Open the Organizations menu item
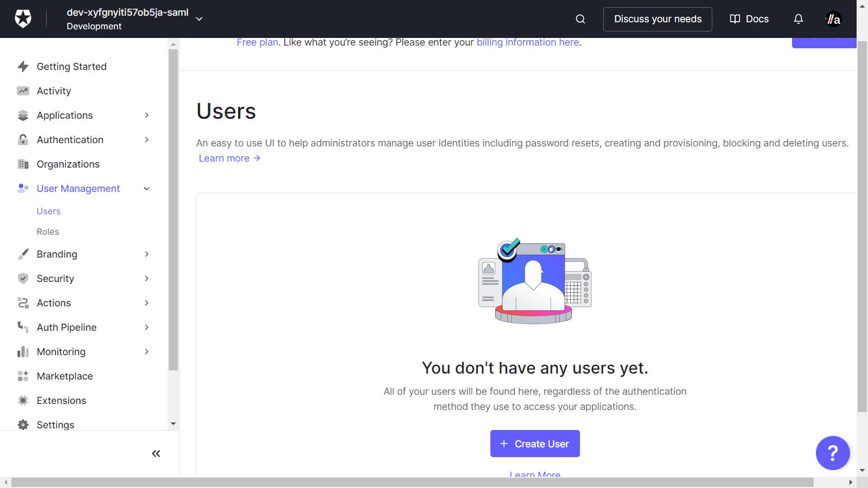The width and height of the screenshot is (868, 488). pyautogui.click(x=68, y=164)
